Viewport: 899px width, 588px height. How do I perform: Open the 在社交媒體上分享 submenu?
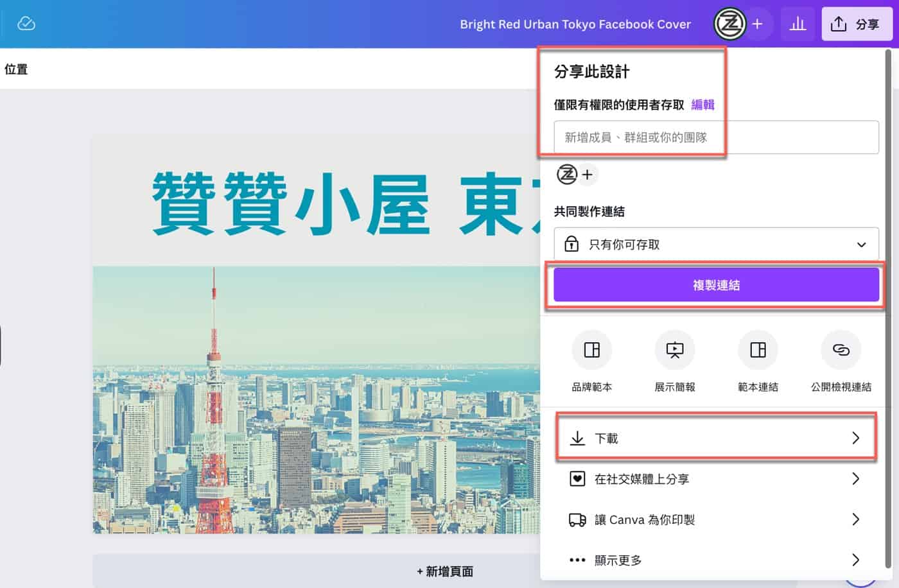pos(715,479)
